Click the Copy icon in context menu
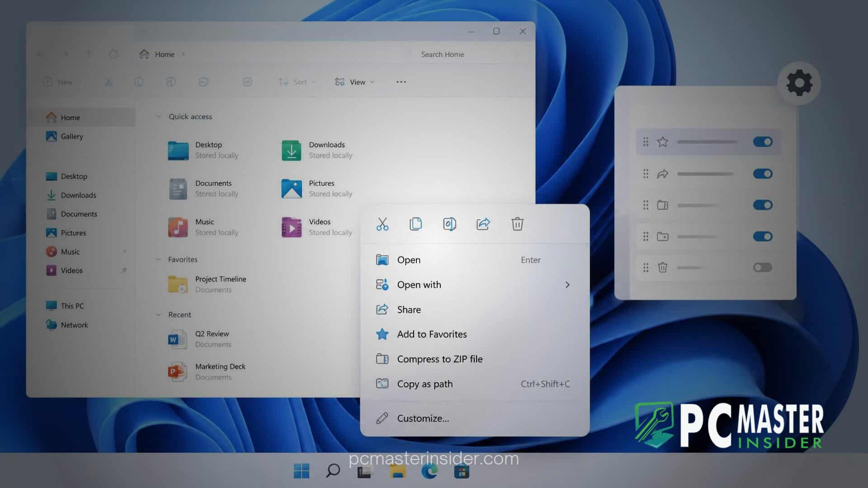868x488 pixels. click(415, 224)
